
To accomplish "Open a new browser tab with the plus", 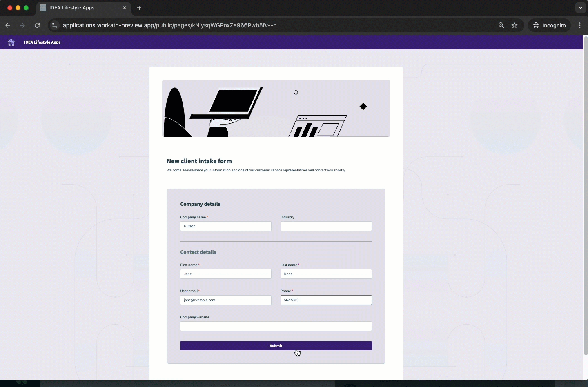I will [x=140, y=8].
